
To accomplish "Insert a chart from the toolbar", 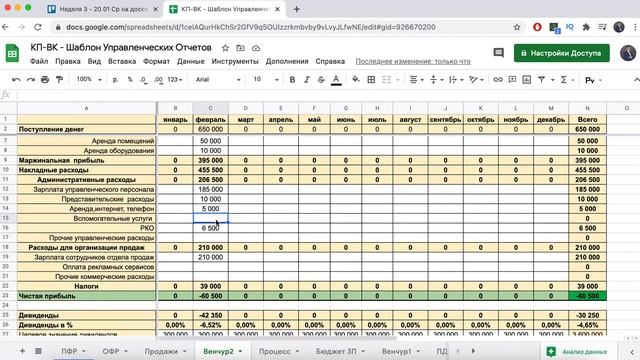I will tap(527, 80).
